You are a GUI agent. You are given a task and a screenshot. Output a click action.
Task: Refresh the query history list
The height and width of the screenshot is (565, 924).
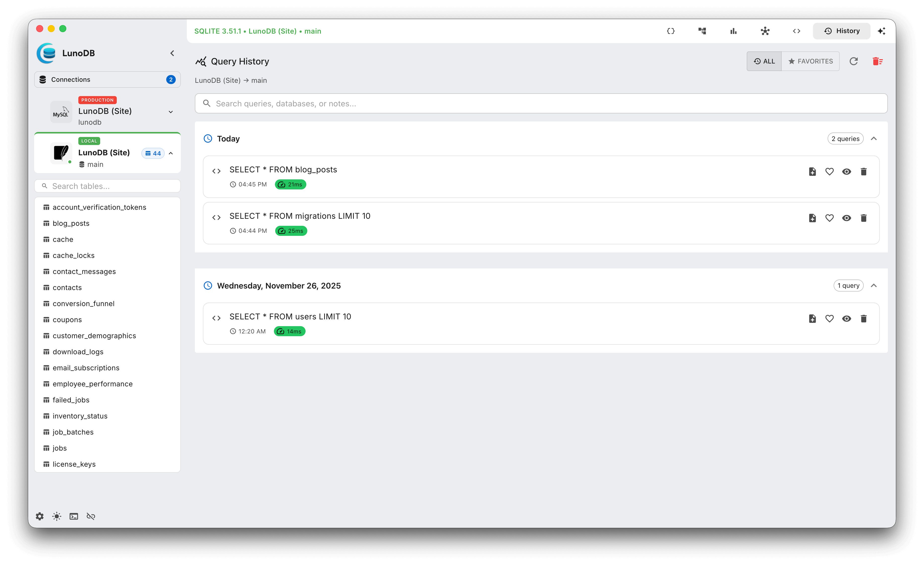(x=853, y=61)
